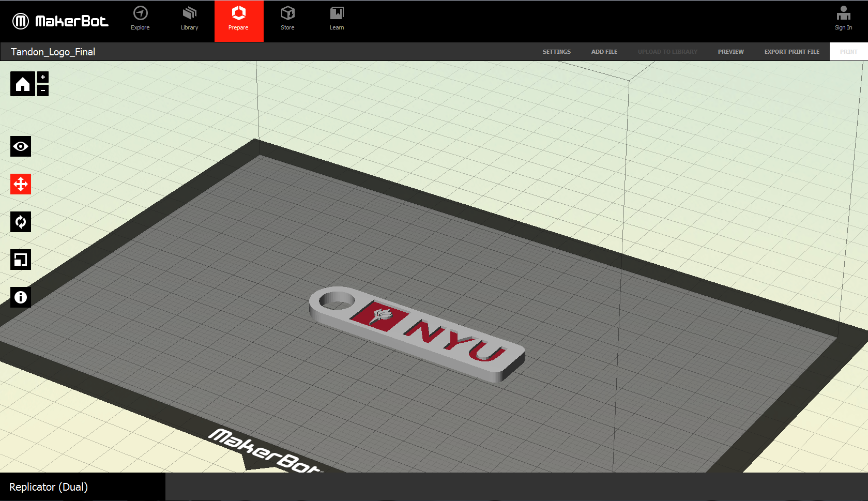
Task: Reset view with Home button
Action: pos(23,84)
